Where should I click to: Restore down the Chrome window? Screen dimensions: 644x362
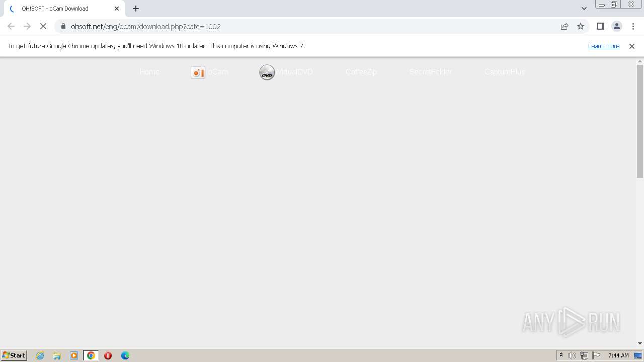(x=614, y=5)
